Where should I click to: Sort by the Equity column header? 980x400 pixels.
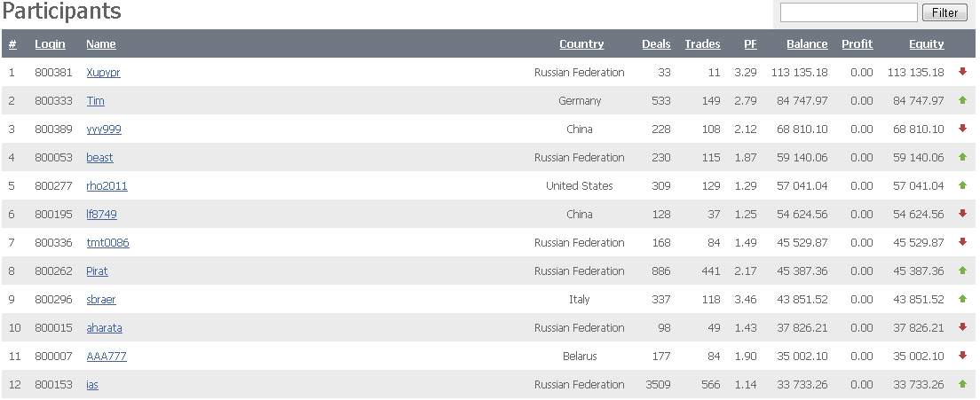pos(926,44)
